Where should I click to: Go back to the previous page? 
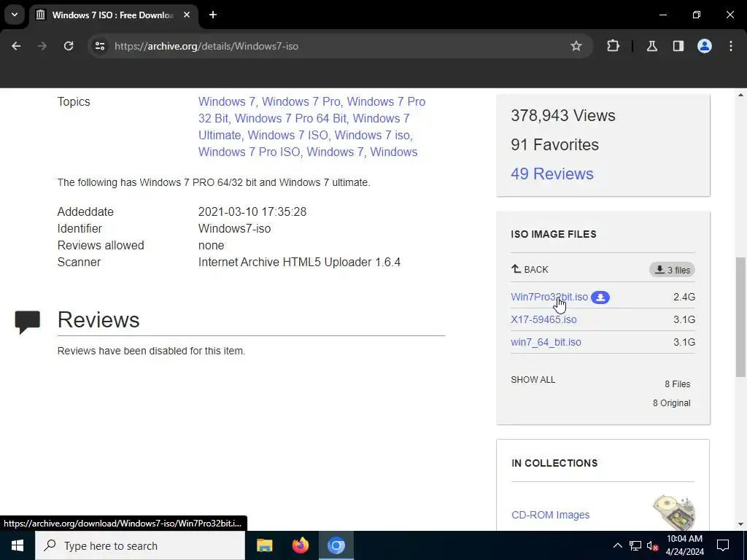tap(16, 46)
